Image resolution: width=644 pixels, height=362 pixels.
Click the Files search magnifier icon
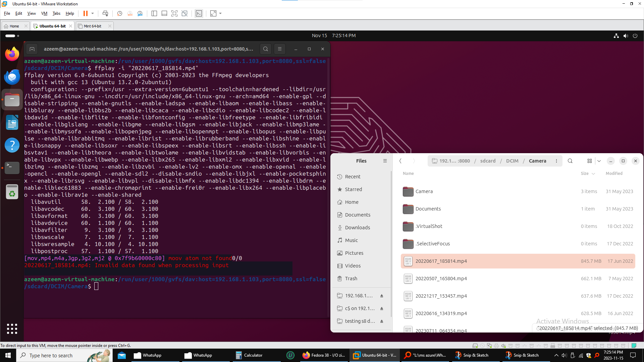570,161
